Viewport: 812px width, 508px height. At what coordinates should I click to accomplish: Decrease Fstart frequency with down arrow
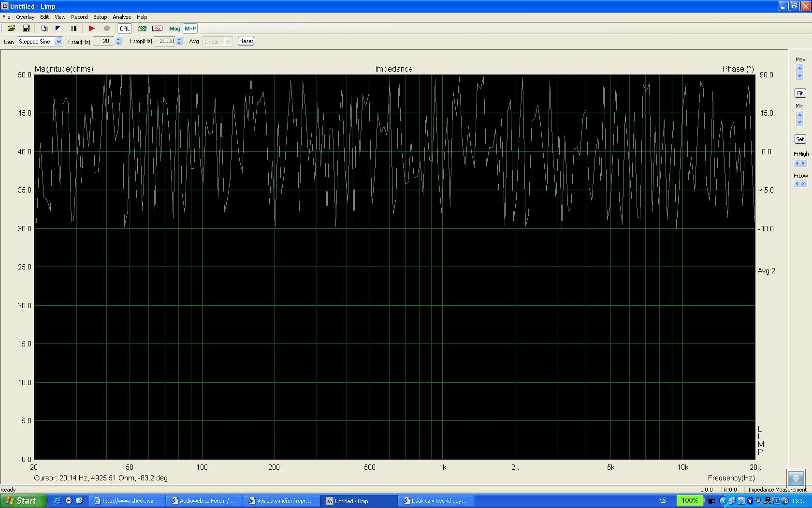pos(118,44)
